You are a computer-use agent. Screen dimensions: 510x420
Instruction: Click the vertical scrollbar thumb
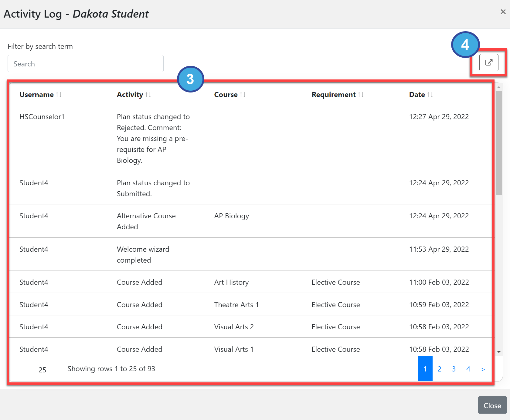[x=499, y=143]
